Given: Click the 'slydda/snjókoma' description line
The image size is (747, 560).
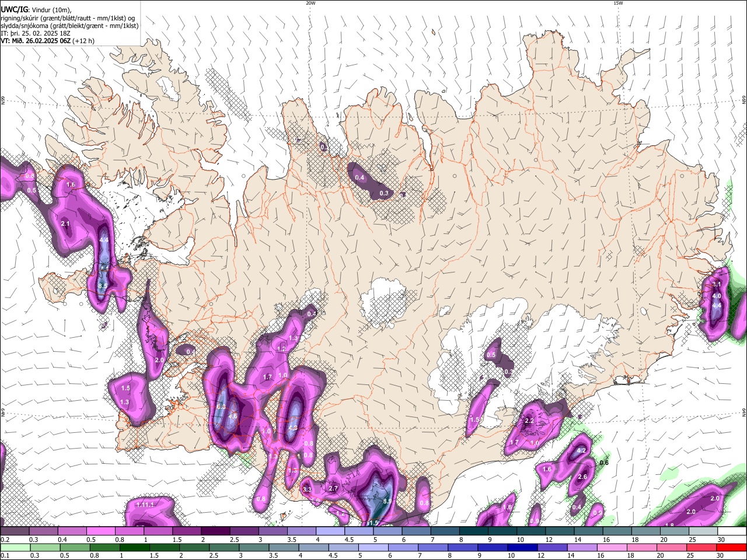Looking at the screenshot, I should [69, 26].
